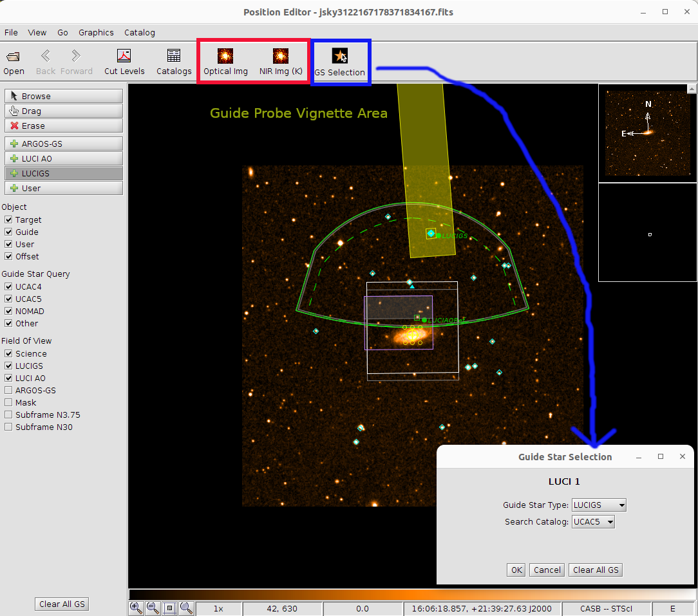Expand the Guide Star Type dropdown
The width and height of the screenshot is (698, 616).
click(599, 505)
